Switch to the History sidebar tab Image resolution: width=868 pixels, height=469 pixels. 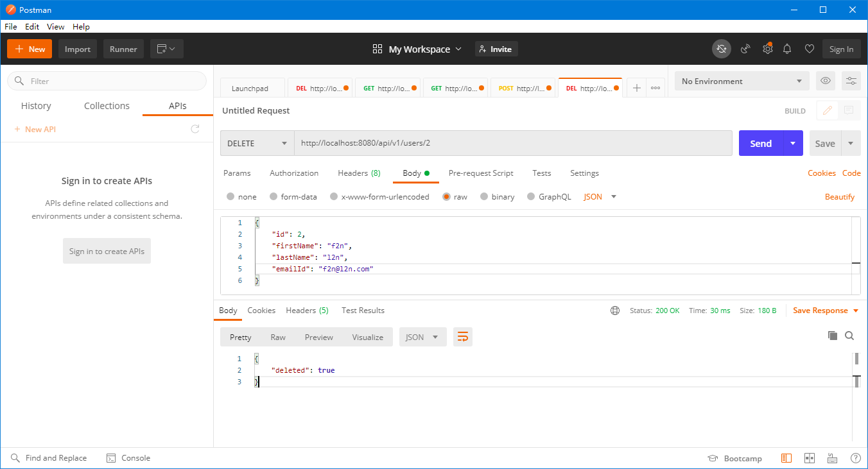(x=36, y=106)
